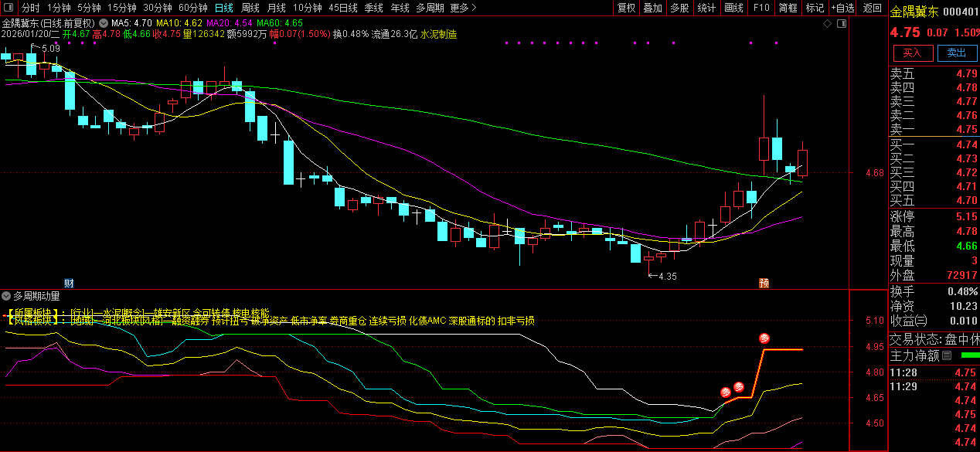Click the 财 marker on the chart

(69, 283)
